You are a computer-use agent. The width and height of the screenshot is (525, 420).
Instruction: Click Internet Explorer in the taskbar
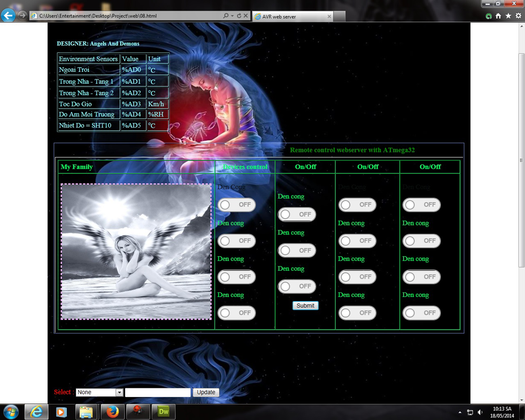click(x=36, y=412)
